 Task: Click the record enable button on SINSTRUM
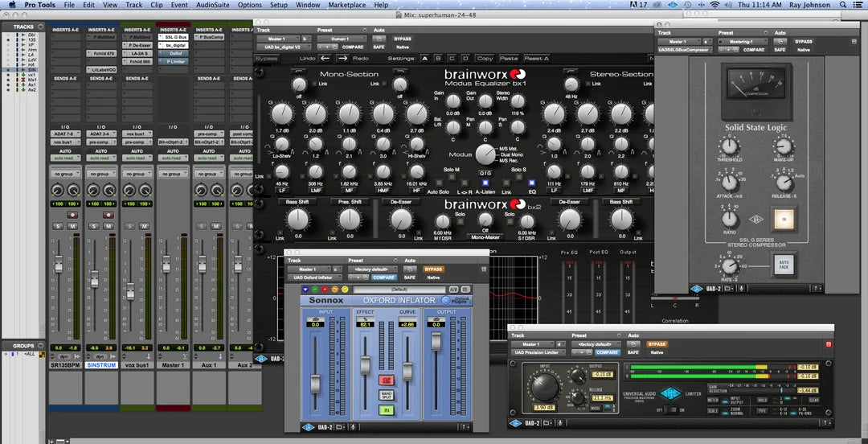[108, 215]
